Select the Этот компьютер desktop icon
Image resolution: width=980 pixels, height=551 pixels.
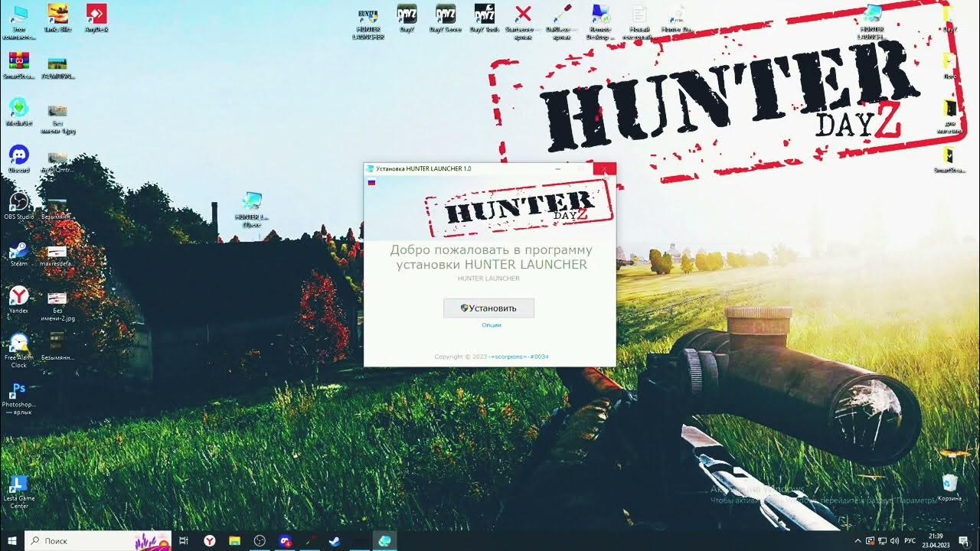pos(19,21)
